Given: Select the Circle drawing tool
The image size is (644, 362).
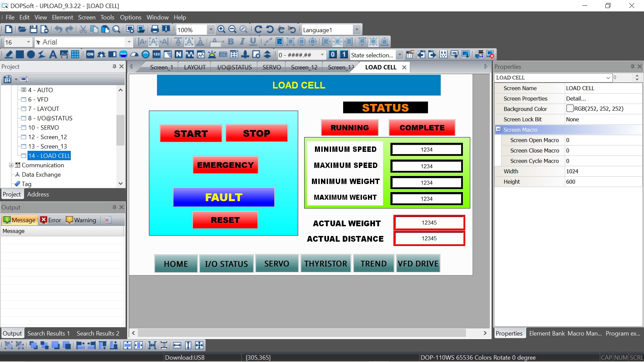Looking at the screenshot, I should coord(31,55).
